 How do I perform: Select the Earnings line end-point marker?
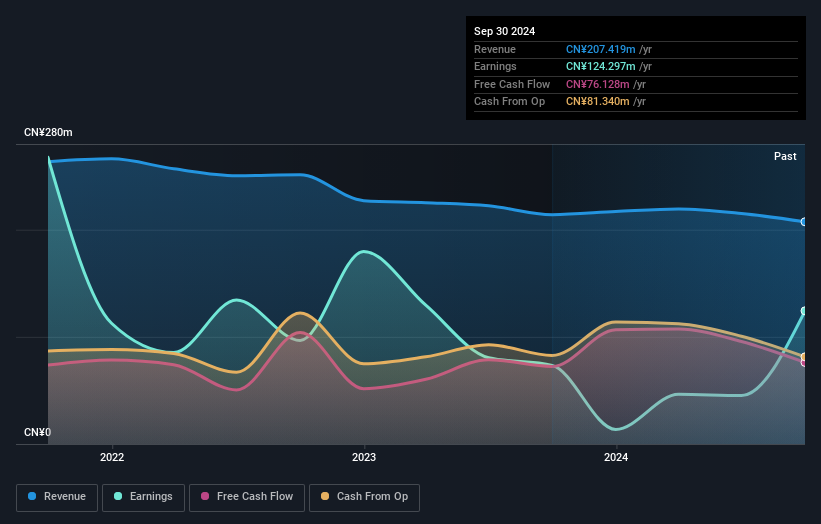[x=804, y=311]
